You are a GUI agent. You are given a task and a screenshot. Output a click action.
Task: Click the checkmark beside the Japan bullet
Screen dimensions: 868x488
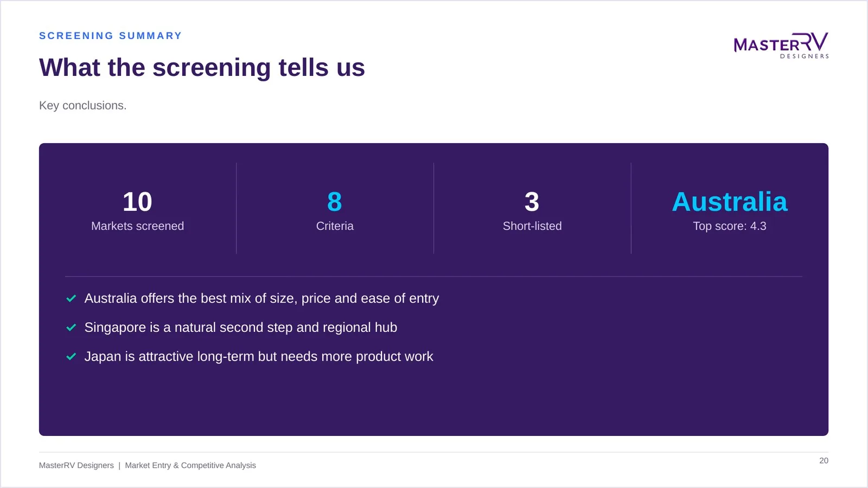pyautogui.click(x=71, y=357)
